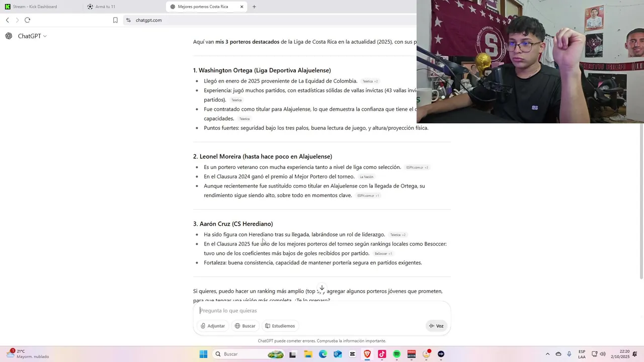Start voice mode with Voz button
The width and height of the screenshot is (644, 362).
pyautogui.click(x=436, y=326)
